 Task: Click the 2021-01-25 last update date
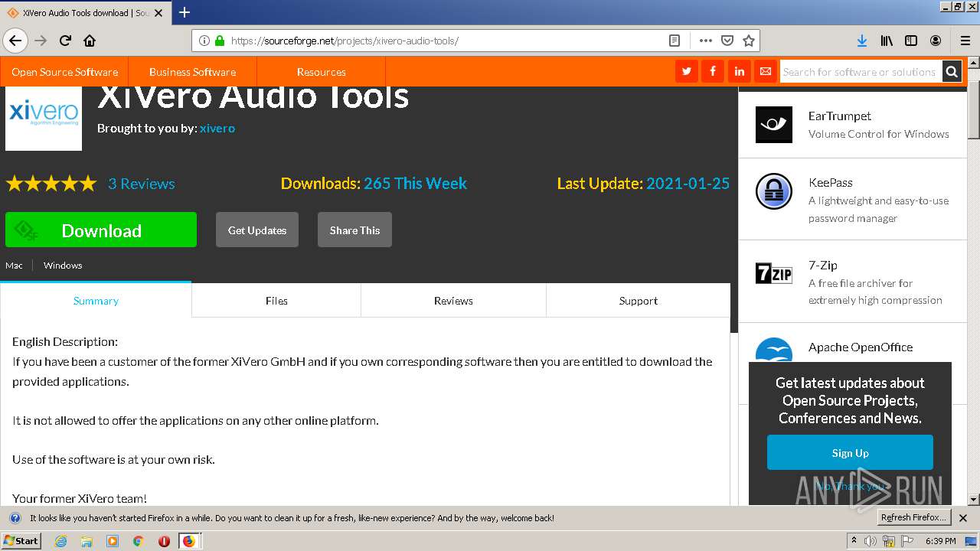tap(688, 184)
